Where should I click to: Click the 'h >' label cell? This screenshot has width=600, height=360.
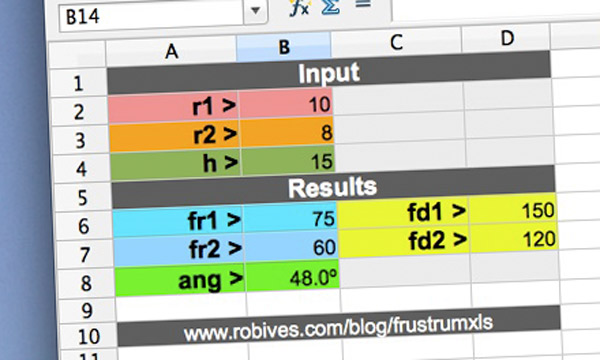click(176, 165)
